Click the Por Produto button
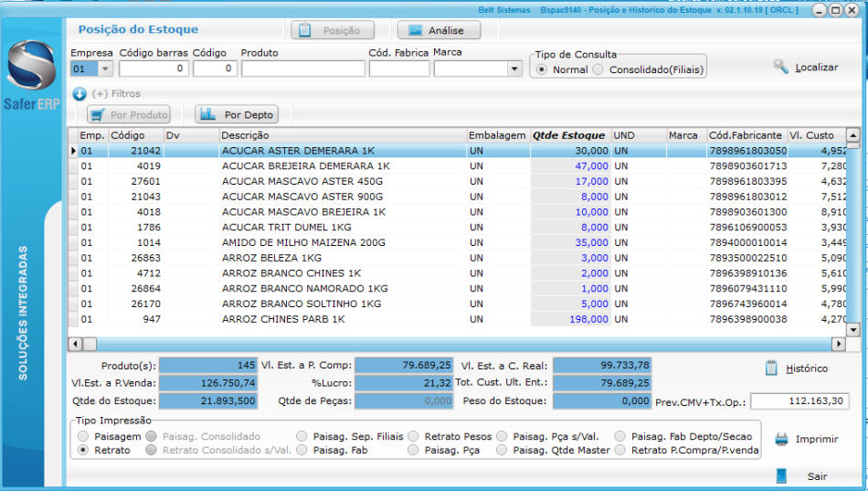 (x=129, y=114)
